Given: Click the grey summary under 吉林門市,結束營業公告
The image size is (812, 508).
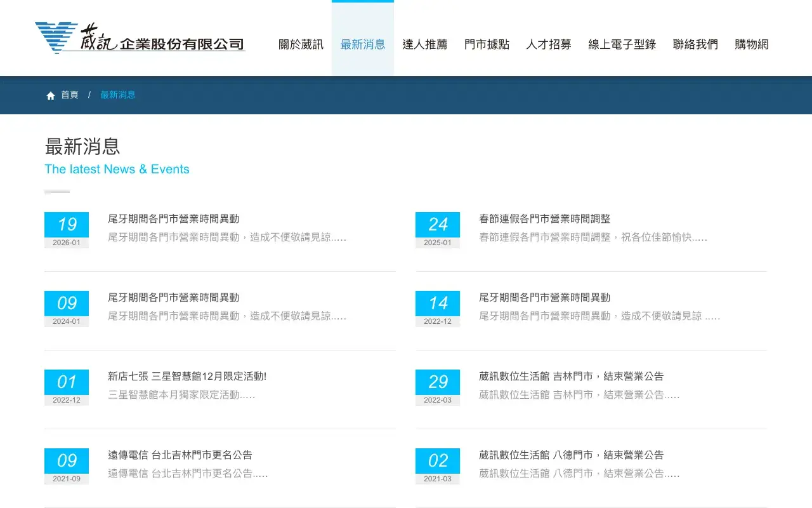Looking at the screenshot, I should [x=579, y=395].
